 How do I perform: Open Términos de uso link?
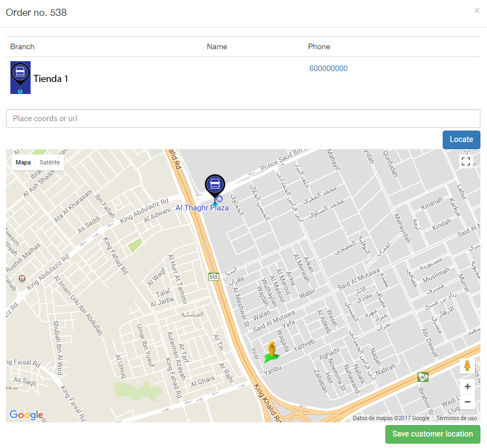(x=456, y=418)
